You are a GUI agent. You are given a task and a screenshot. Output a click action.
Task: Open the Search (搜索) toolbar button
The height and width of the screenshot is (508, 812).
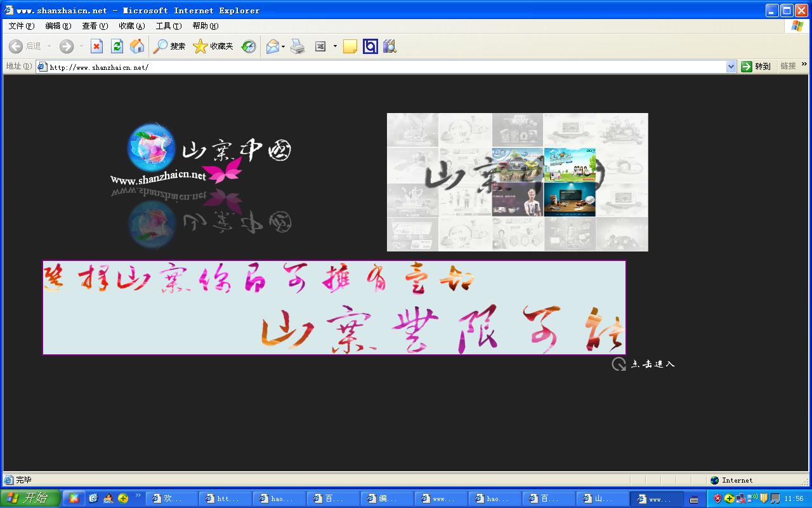(169, 46)
